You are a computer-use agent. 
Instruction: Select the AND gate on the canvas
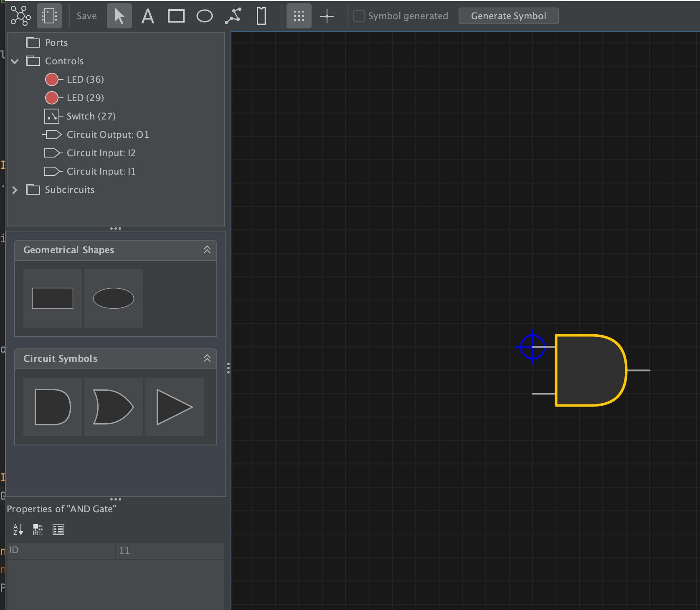tap(591, 370)
